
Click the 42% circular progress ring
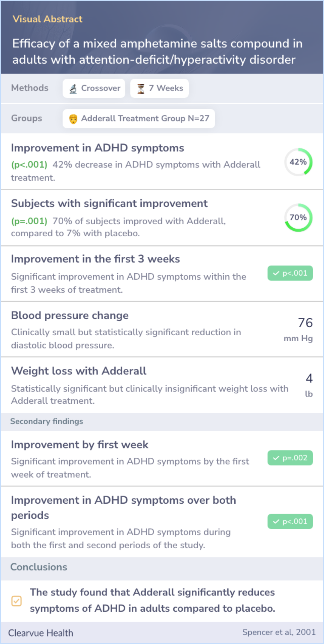coord(298,162)
